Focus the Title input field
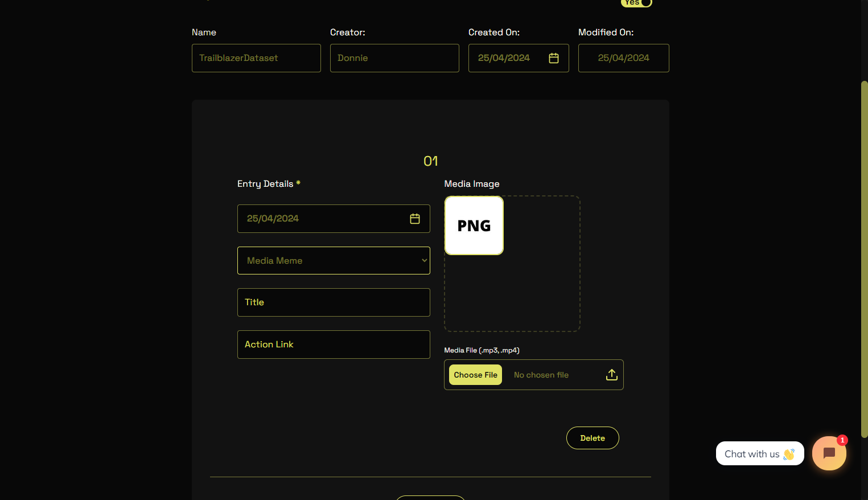The width and height of the screenshot is (868, 500). tap(334, 302)
